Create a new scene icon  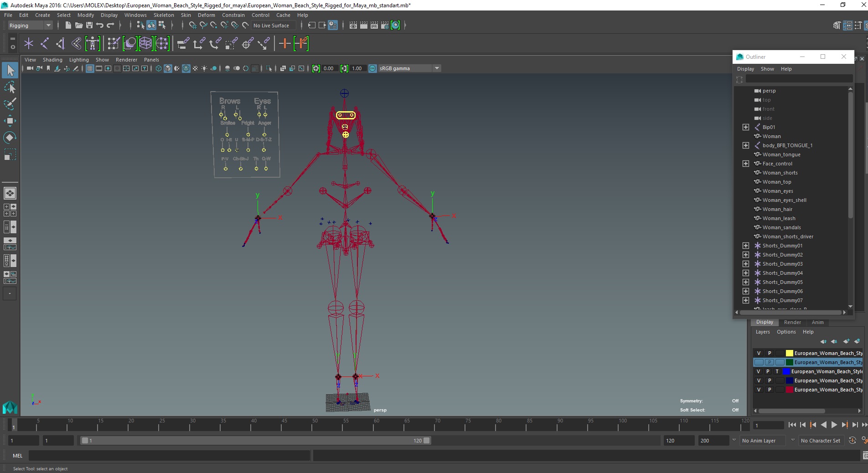68,25
